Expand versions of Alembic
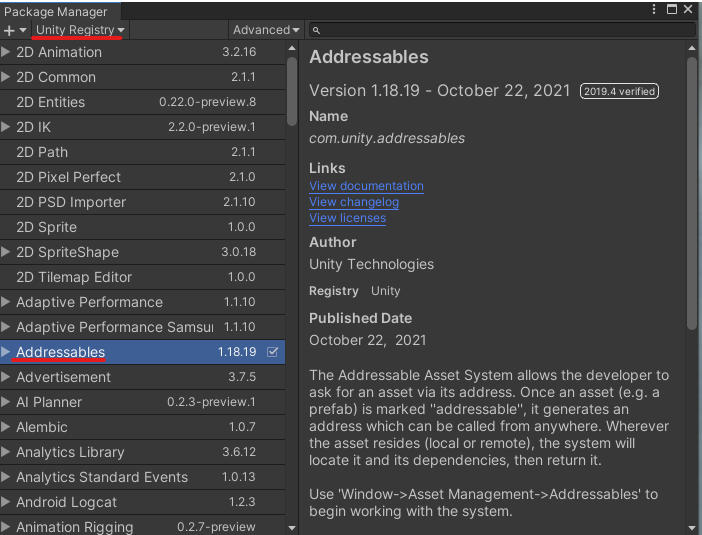Viewport: 702px width, 535px height. tap(5, 427)
